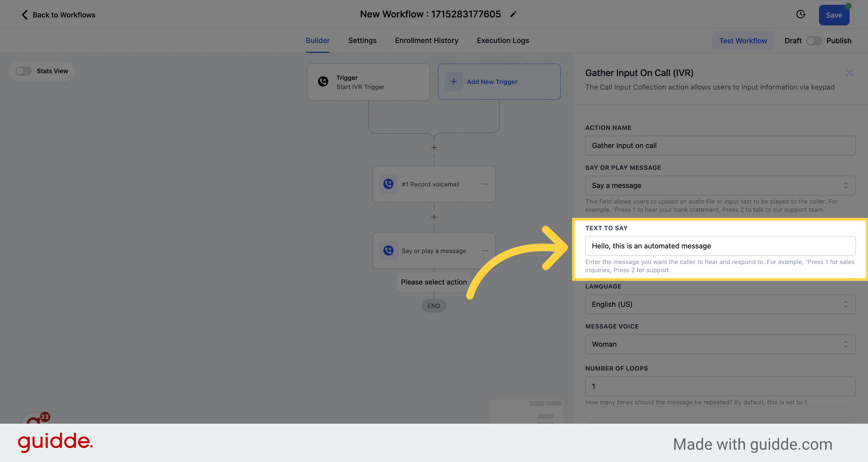This screenshot has width=868, height=462.
Task: Expand the Say or Play Message dropdown
Action: (719, 185)
